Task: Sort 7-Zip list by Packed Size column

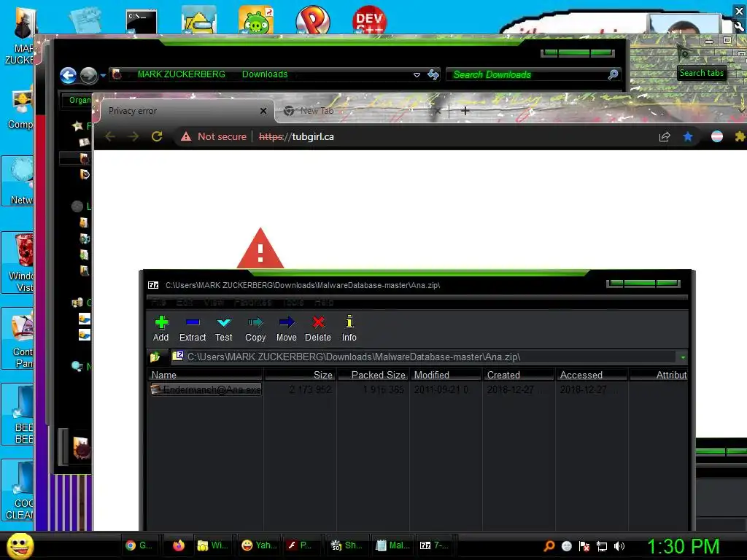Action: click(x=373, y=376)
